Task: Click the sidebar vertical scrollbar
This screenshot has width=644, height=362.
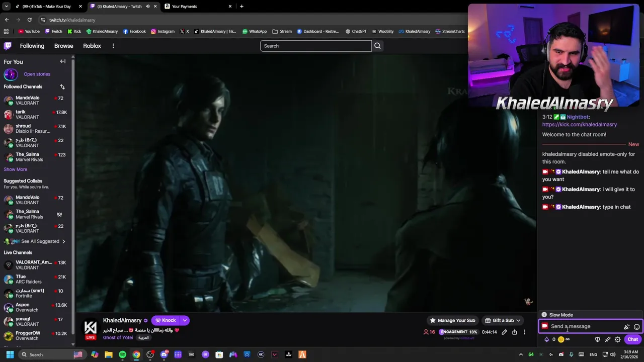Action: pyautogui.click(x=73, y=199)
